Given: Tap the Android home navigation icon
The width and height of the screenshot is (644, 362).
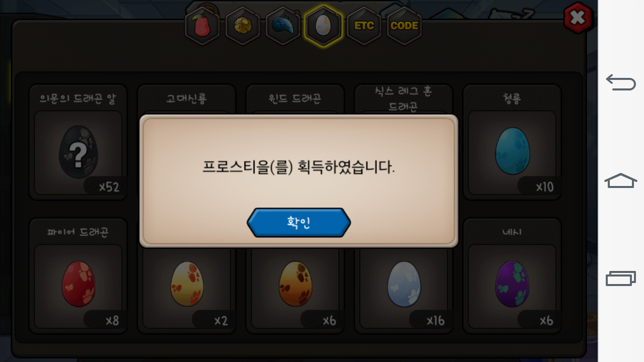Looking at the screenshot, I should 621,180.
